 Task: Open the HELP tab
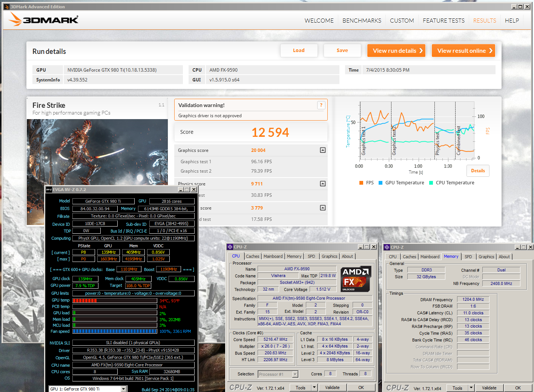512,21
